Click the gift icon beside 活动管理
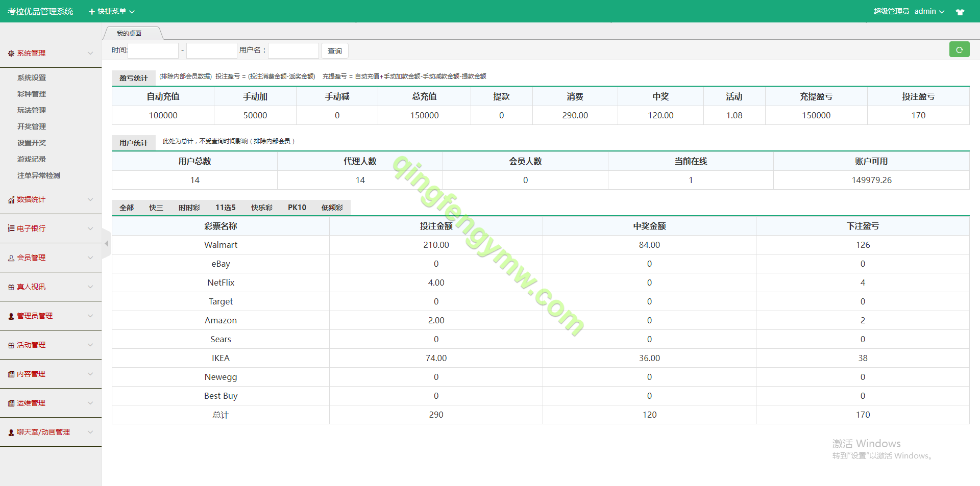 11,345
